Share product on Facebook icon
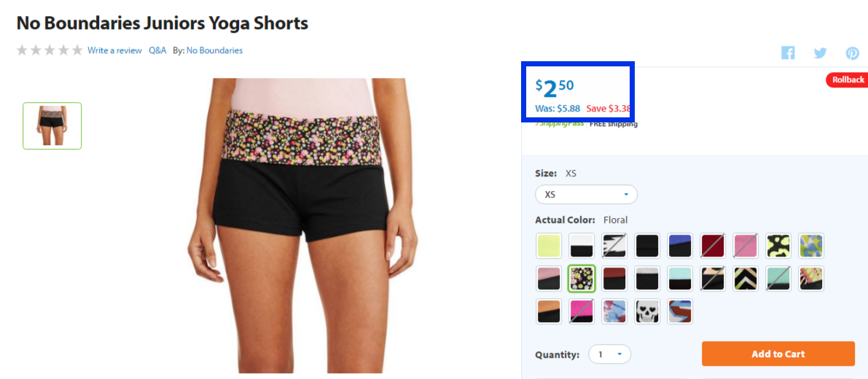868x379 pixels. pyautogui.click(x=788, y=52)
